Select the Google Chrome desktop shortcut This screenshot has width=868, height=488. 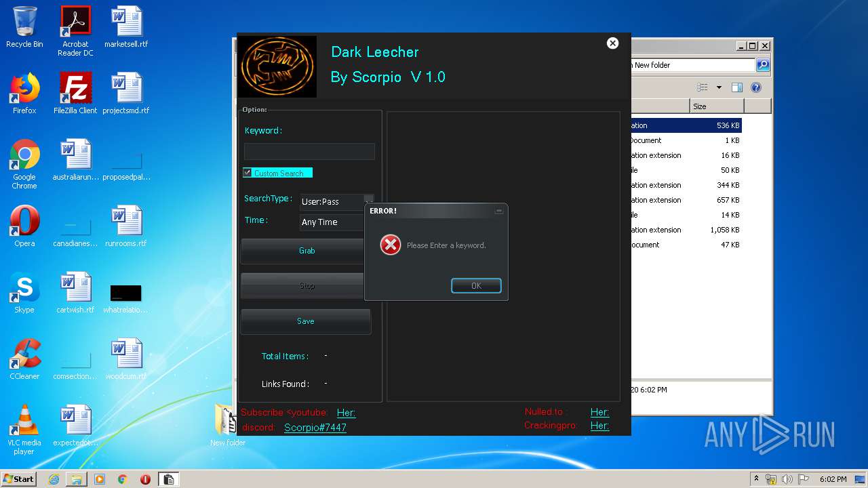point(24,164)
